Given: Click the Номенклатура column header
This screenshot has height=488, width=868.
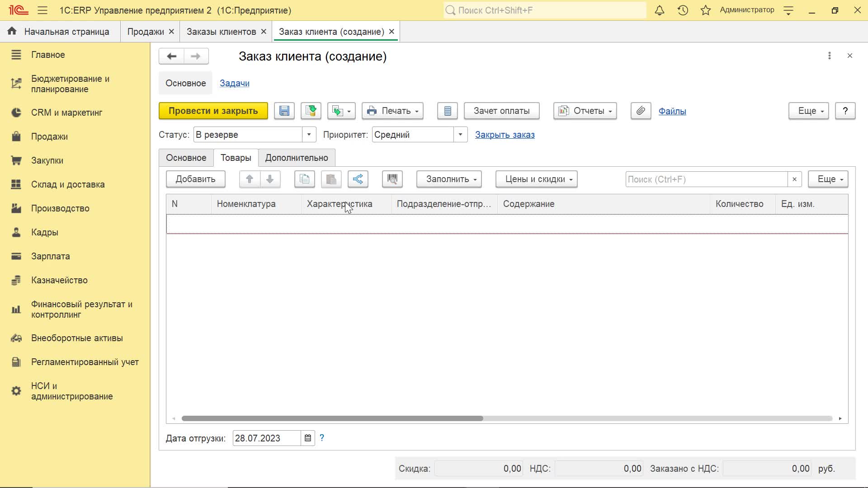Looking at the screenshot, I should pos(256,204).
